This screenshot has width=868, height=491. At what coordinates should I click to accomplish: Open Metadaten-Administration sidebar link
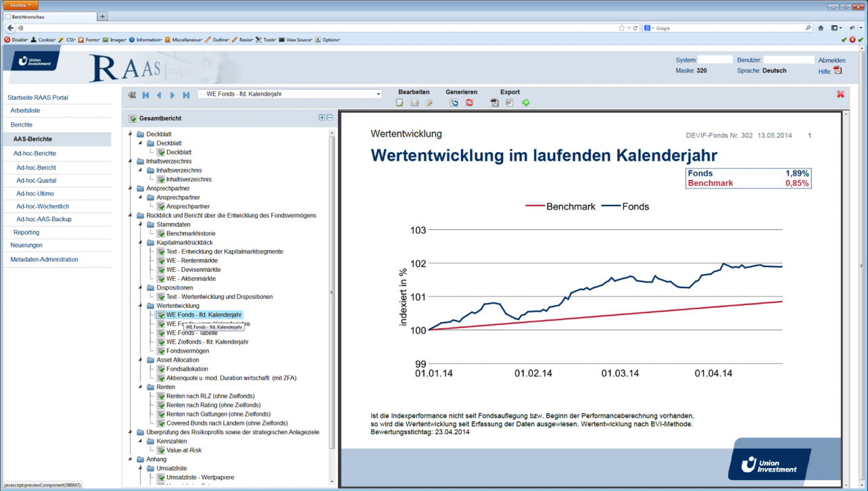(44, 259)
